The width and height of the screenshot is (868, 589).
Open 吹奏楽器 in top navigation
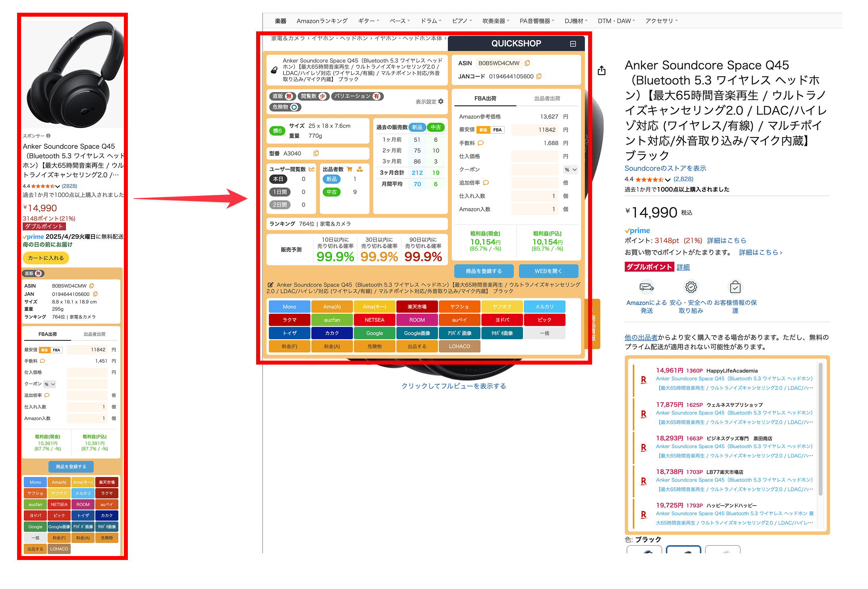pyautogui.click(x=496, y=21)
